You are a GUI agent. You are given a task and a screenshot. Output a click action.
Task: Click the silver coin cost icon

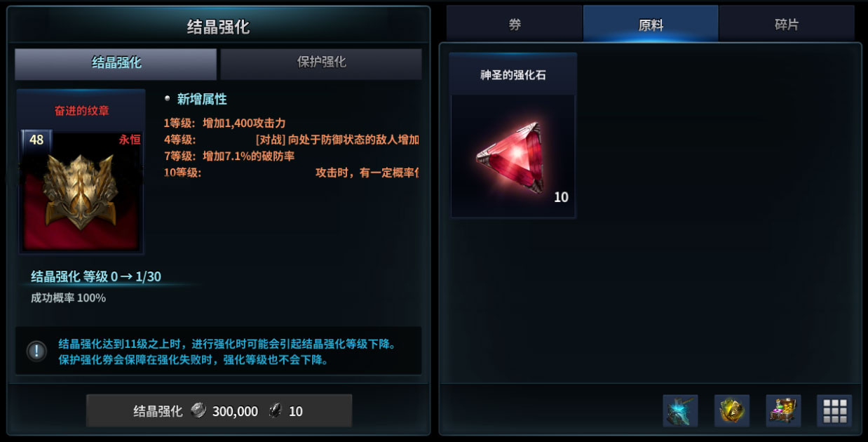198,411
